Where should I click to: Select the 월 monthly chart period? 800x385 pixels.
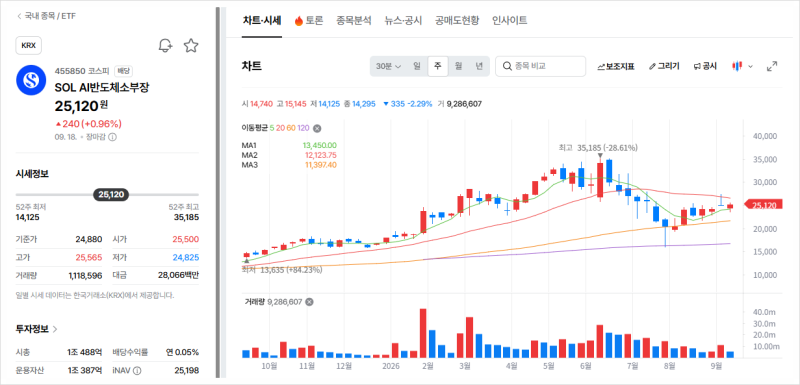click(x=458, y=66)
